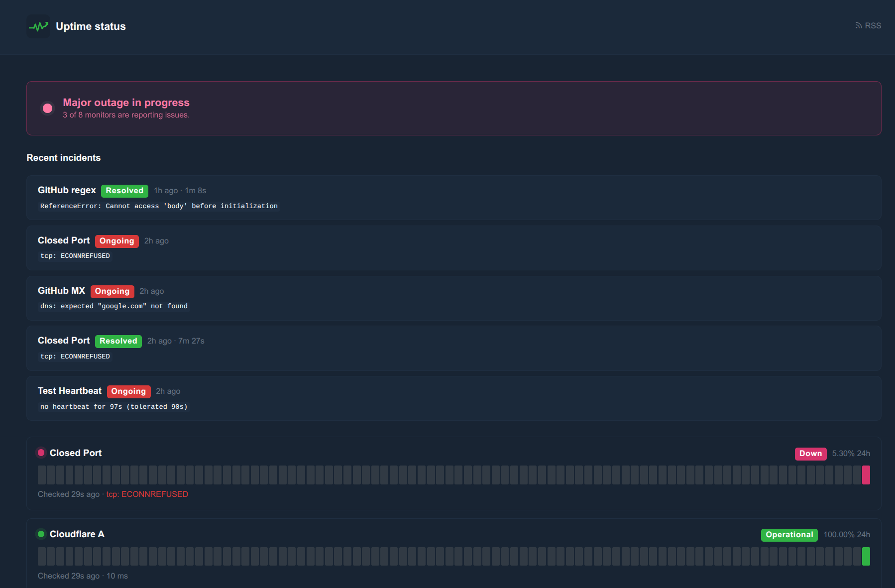Click the Operational status badge
Screen dimensions: 895x588
click(789, 535)
